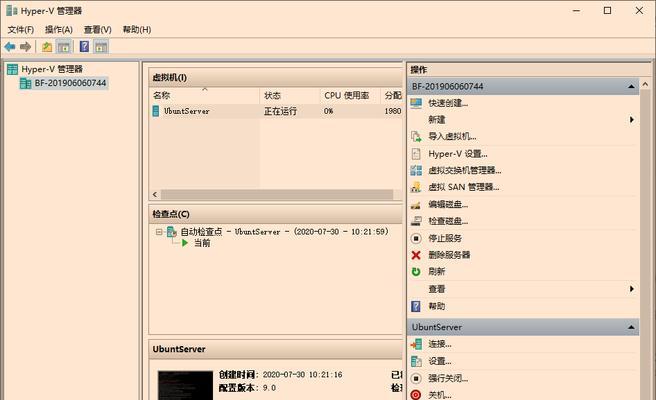Click 帮助 in the actions pane
The width and height of the screenshot is (656, 400).
pyautogui.click(x=436, y=306)
